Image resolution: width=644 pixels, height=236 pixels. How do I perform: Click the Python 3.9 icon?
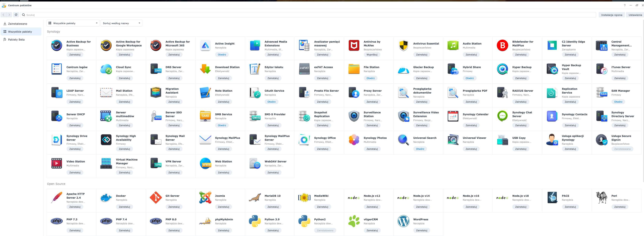click(x=255, y=221)
